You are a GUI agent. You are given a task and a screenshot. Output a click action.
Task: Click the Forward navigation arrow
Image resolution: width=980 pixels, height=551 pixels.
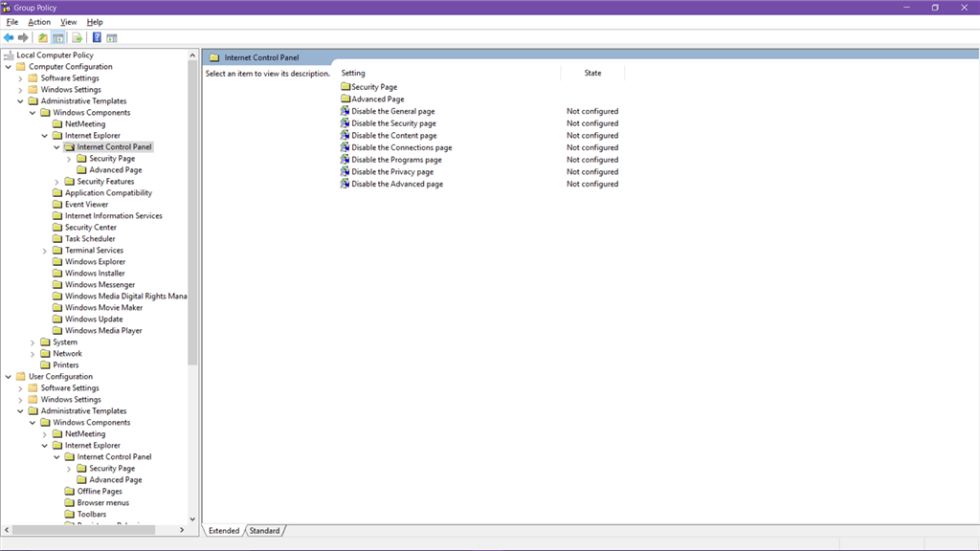[22, 38]
